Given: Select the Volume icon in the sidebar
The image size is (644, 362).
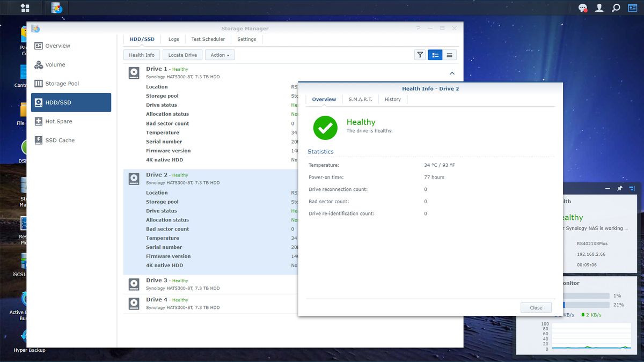Looking at the screenshot, I should (x=54, y=64).
